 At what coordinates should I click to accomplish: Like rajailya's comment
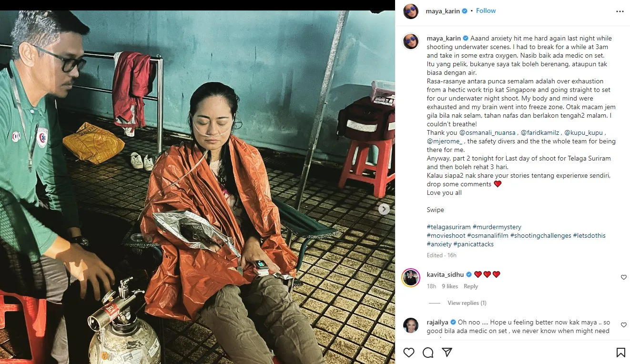[623, 325]
